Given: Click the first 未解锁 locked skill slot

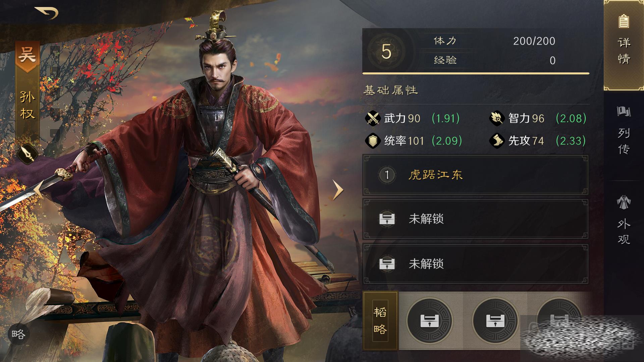Looking at the screenshot, I should coord(475,219).
